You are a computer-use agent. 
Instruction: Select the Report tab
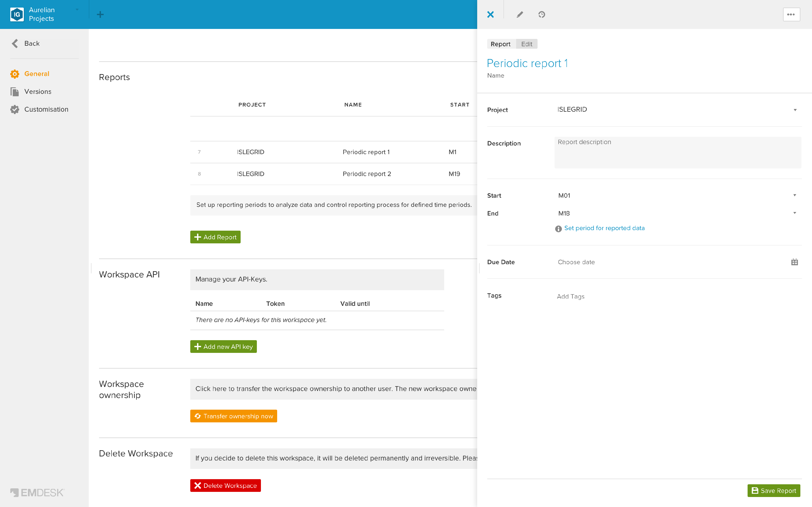click(x=500, y=44)
